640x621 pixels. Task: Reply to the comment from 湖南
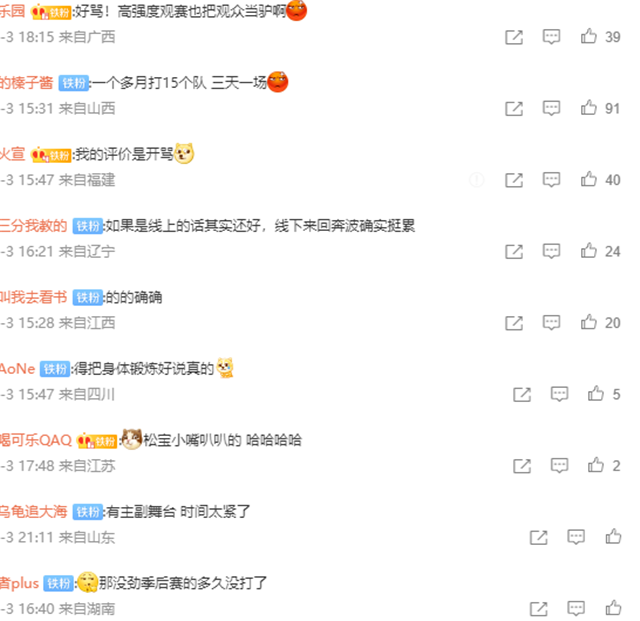pos(576,608)
